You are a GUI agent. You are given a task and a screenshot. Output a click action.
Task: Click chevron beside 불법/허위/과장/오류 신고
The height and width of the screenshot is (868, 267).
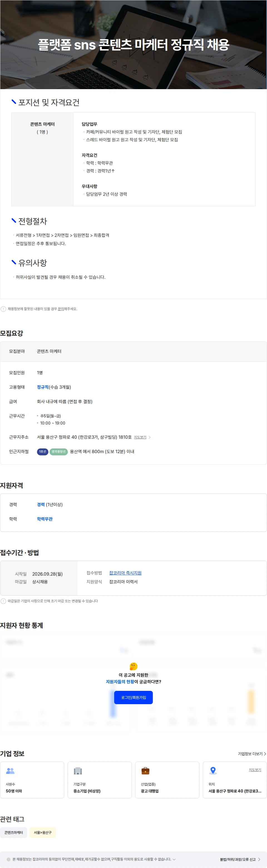click(259, 859)
